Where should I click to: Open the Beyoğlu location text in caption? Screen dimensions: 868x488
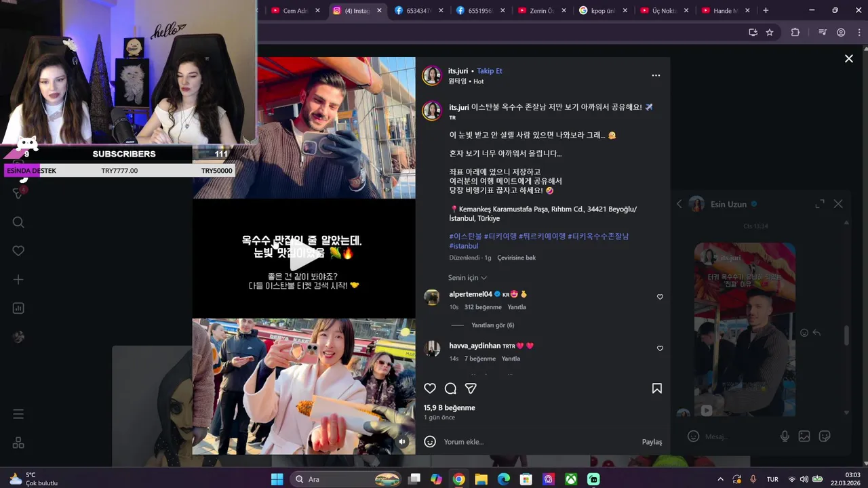pos(543,213)
